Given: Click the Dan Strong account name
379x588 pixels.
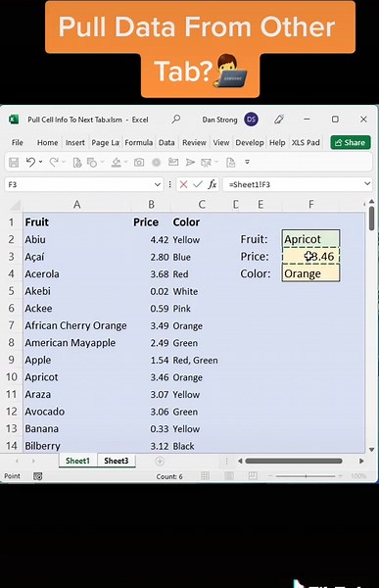Looking at the screenshot, I should 219,120.
